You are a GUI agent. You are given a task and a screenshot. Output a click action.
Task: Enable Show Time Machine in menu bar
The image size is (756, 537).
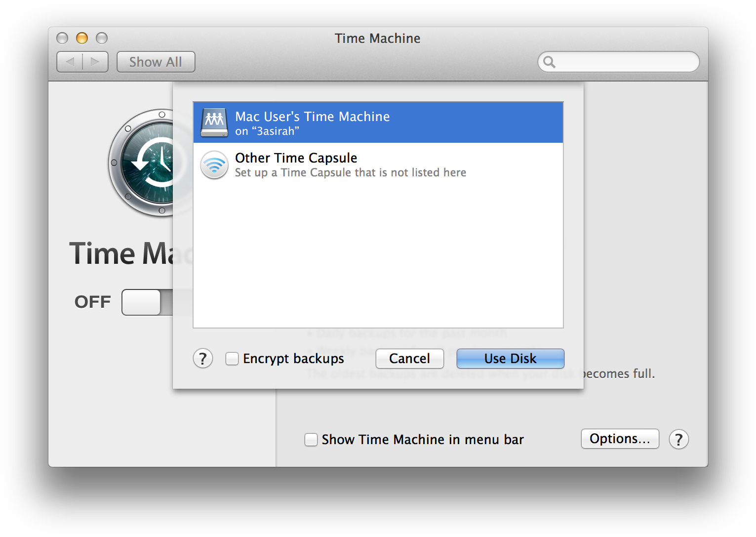coord(311,440)
